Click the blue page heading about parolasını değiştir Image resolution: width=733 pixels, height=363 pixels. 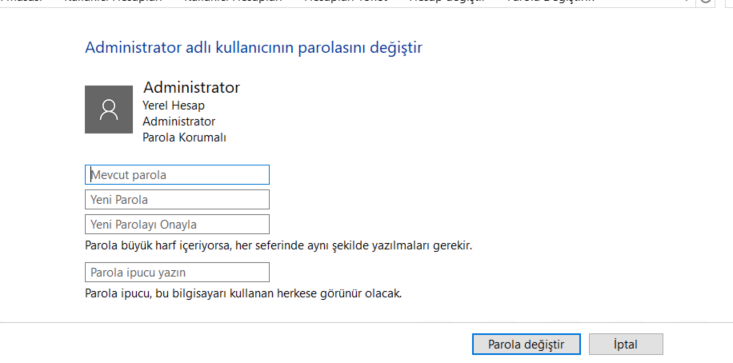(253, 48)
